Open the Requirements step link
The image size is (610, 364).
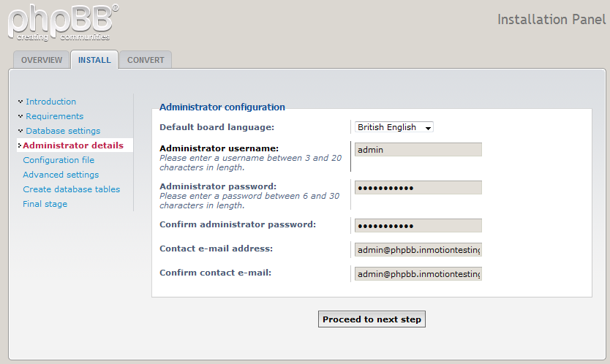[54, 116]
